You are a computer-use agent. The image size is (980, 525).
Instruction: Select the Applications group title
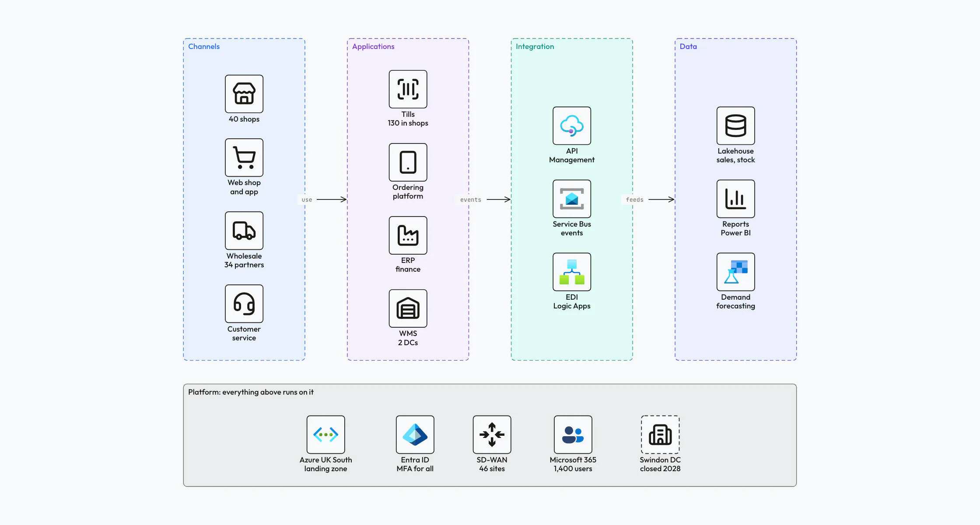point(373,46)
